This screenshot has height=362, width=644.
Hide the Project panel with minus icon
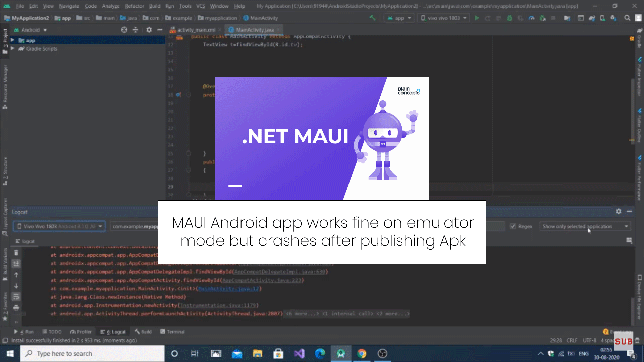tap(160, 30)
